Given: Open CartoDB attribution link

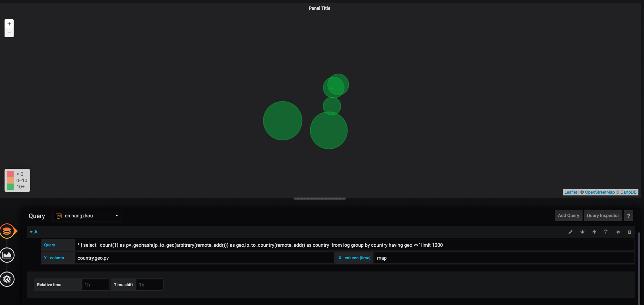Looking at the screenshot, I should 628,192.
